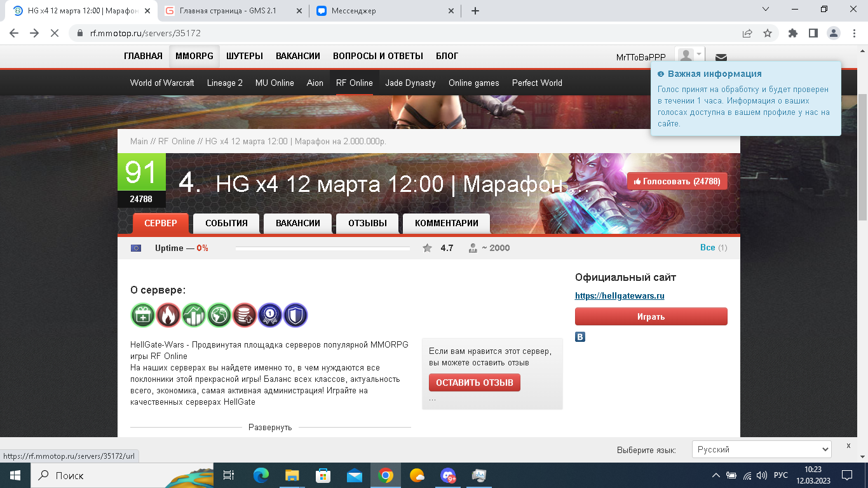Open the ВАКАНСИИ server tab
The image size is (868, 488).
297,223
